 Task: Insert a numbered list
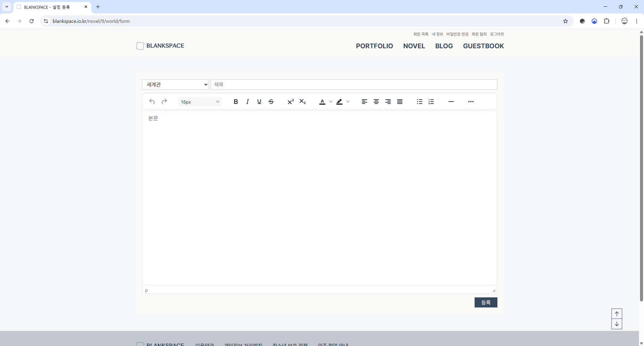coord(431,102)
